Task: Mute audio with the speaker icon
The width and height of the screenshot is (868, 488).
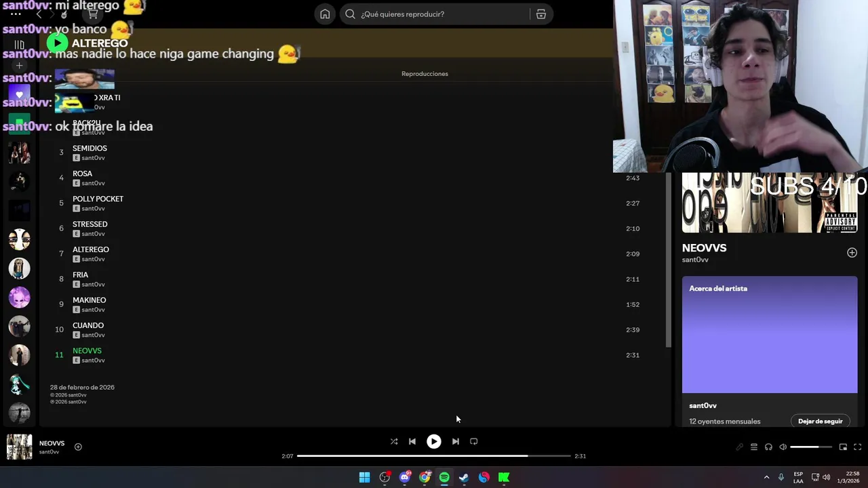Action: pos(783,447)
